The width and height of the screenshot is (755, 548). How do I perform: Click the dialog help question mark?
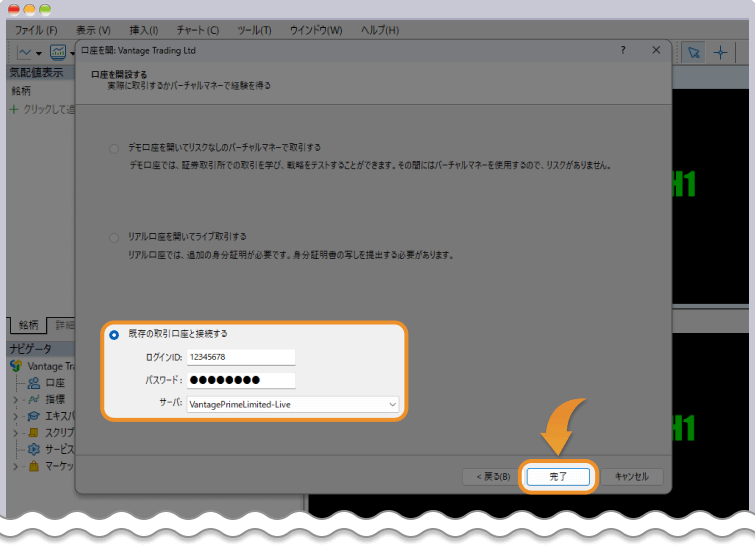623,50
